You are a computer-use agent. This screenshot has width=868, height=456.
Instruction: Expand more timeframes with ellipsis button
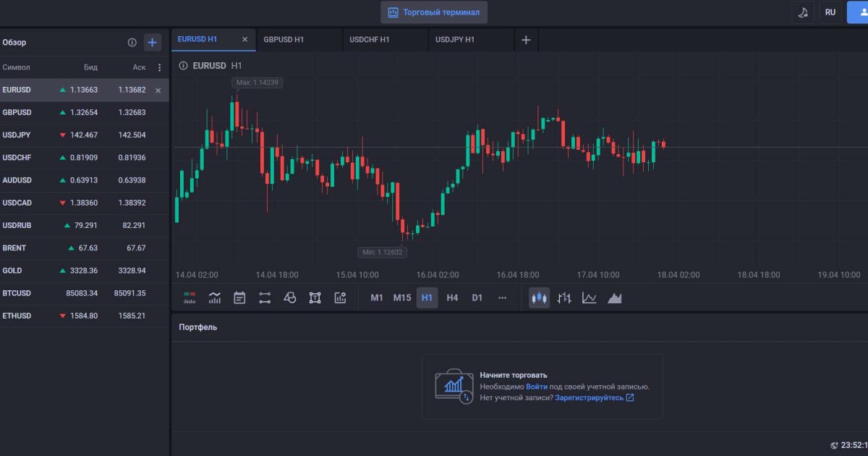503,297
